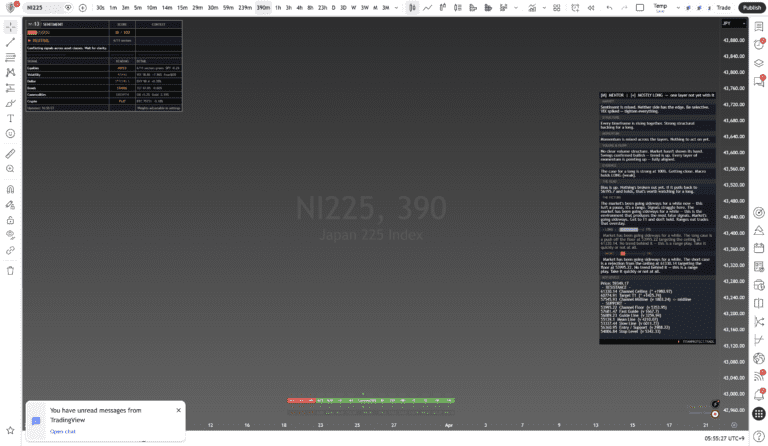The width and height of the screenshot is (768, 446).
Task: Click the Trade button
Action: point(723,8)
